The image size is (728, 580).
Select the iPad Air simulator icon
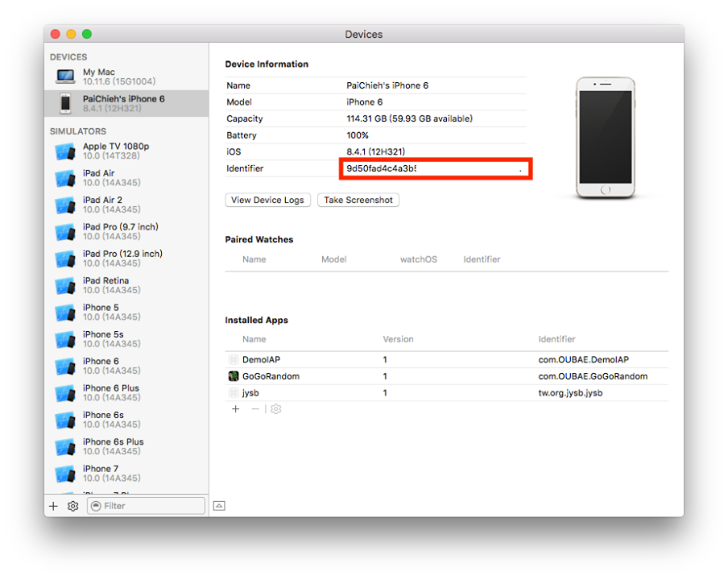(x=65, y=177)
